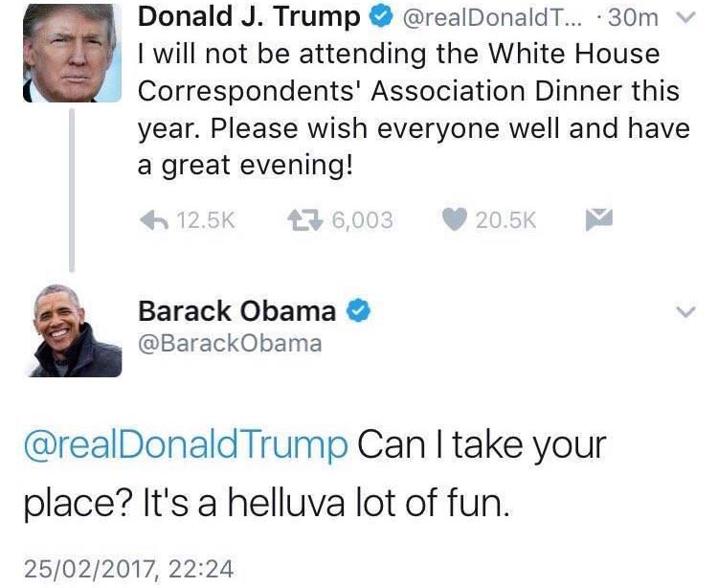718x588 pixels.
Task: Click the verified badge beside Donald J. Trump
Action: tap(380, 16)
